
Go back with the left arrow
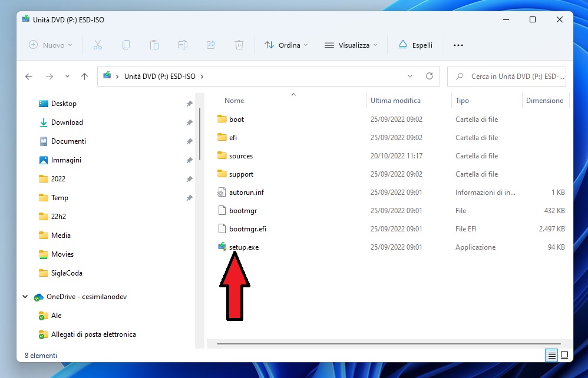[29, 77]
